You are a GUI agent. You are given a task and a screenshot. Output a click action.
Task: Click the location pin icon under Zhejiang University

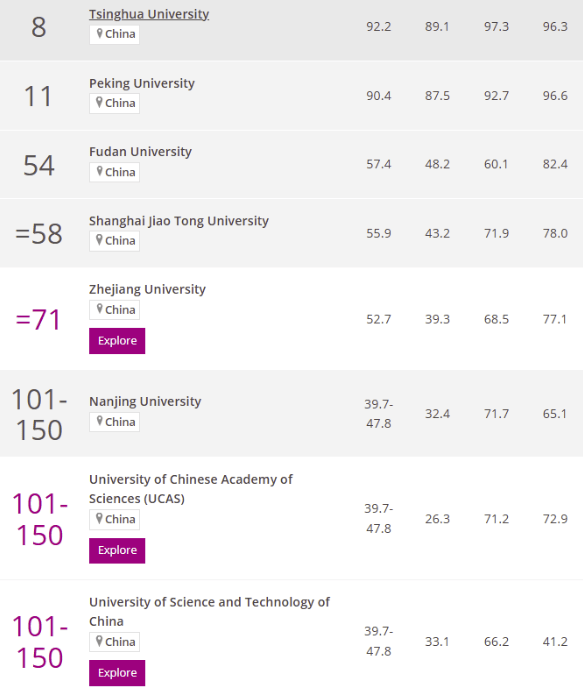pos(100,309)
